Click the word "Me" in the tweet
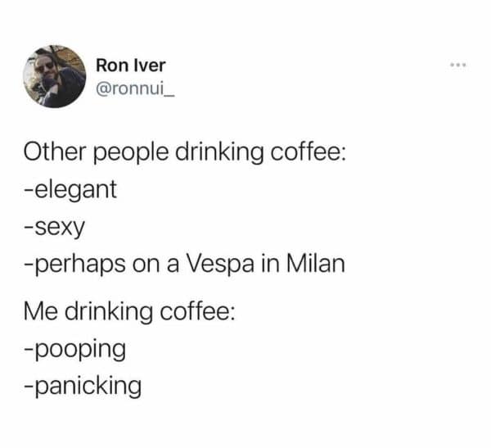 point(41,312)
